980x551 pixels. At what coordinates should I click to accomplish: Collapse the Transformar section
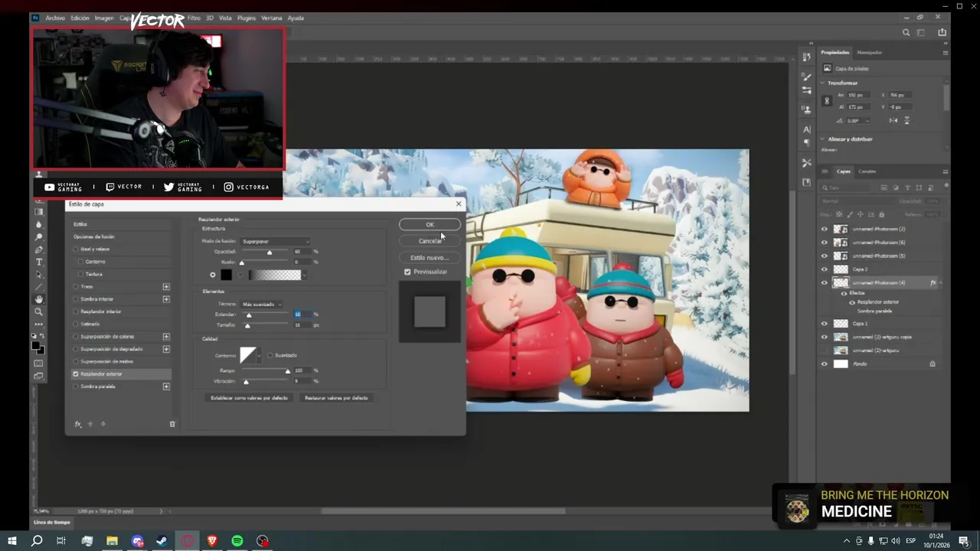[823, 83]
